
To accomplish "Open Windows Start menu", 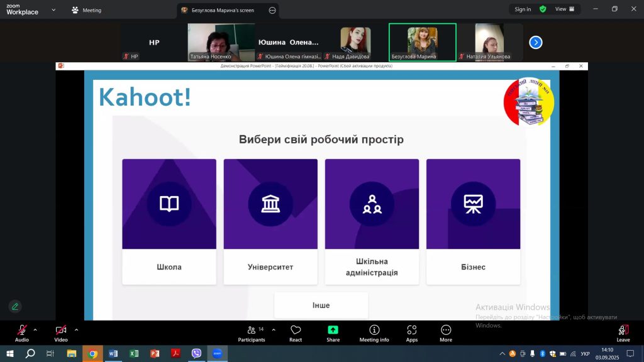I will [x=10, y=353].
